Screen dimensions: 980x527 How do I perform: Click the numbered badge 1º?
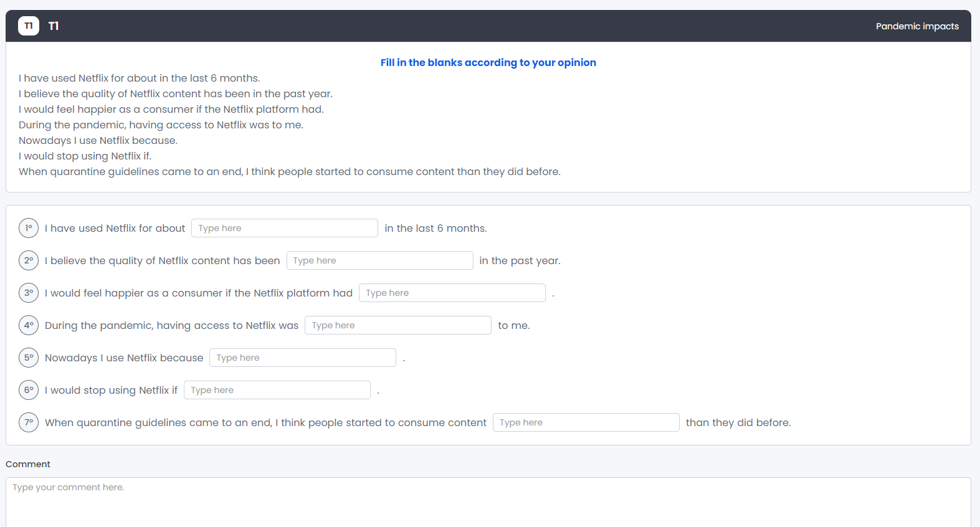(x=29, y=228)
